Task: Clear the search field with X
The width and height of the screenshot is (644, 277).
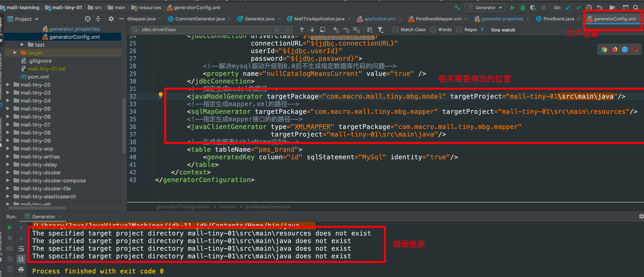Action: pyautogui.click(x=288, y=30)
